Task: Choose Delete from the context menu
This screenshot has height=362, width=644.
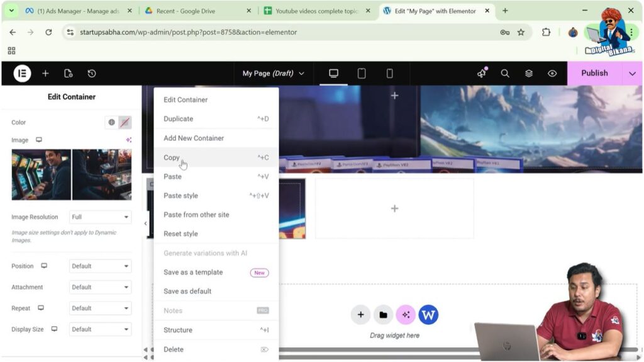Action: pyautogui.click(x=216, y=349)
